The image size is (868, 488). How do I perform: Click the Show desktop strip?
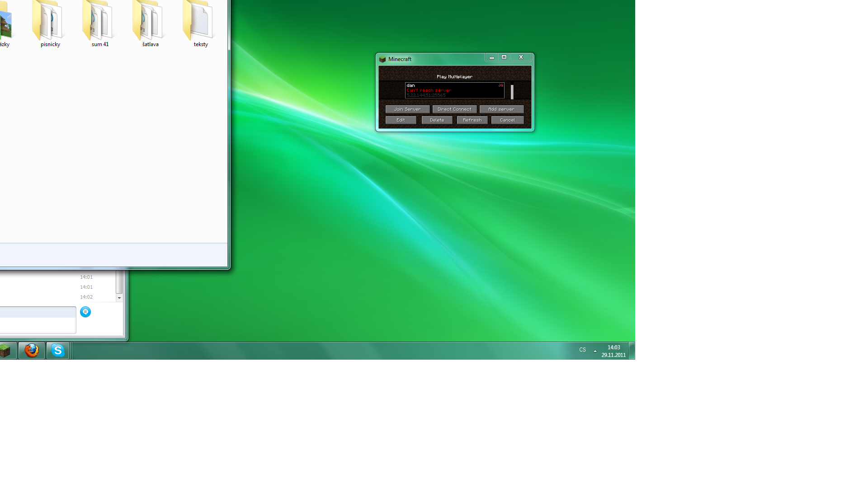pyautogui.click(x=632, y=351)
